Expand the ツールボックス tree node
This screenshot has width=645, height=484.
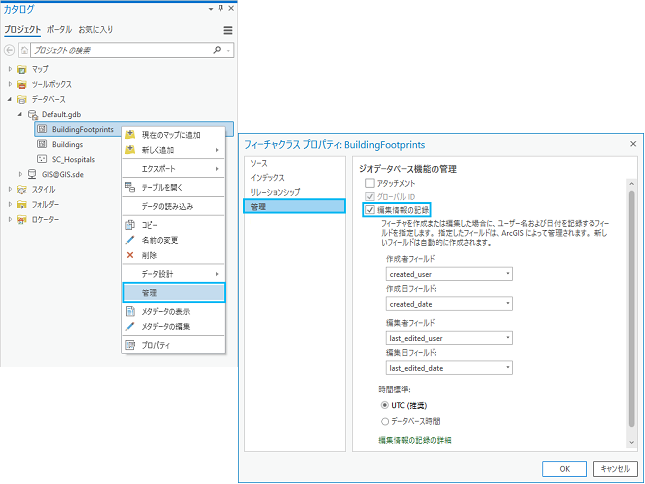click(10, 84)
